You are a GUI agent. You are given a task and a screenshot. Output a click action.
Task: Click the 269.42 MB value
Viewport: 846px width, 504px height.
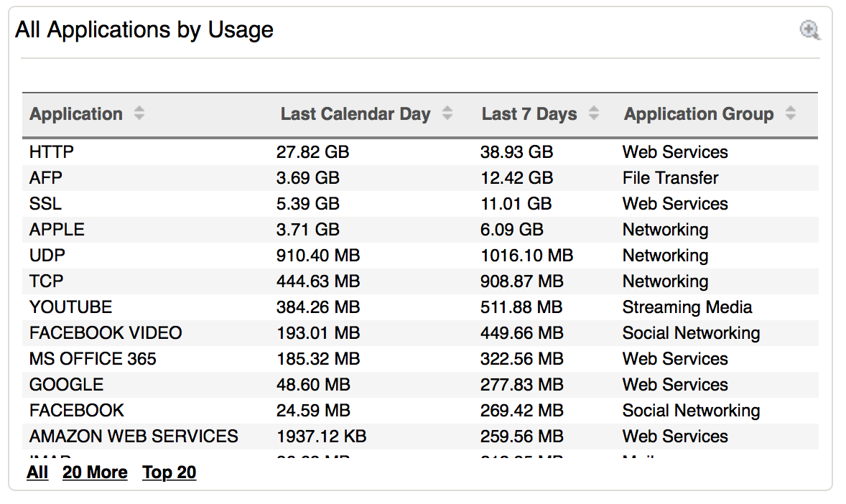(522, 411)
